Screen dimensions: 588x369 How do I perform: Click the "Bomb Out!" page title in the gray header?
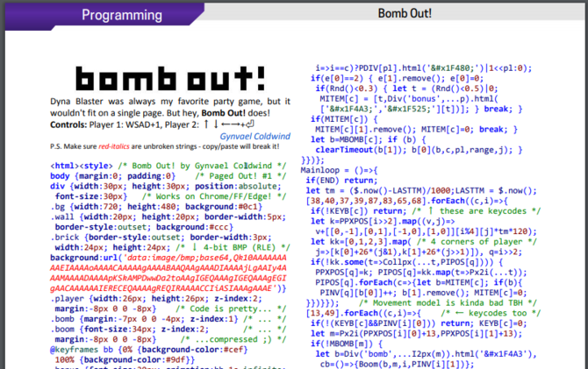pos(405,13)
